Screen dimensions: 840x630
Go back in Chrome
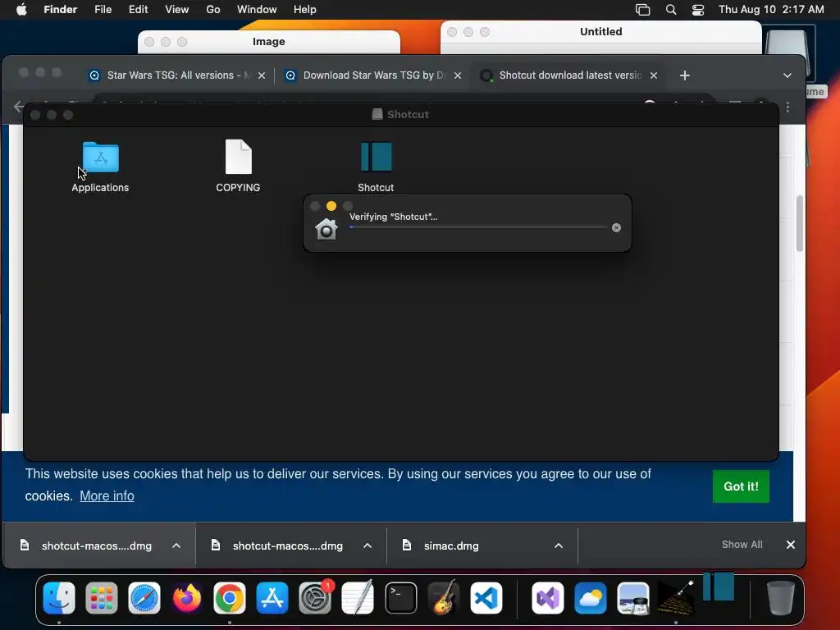[x=19, y=107]
